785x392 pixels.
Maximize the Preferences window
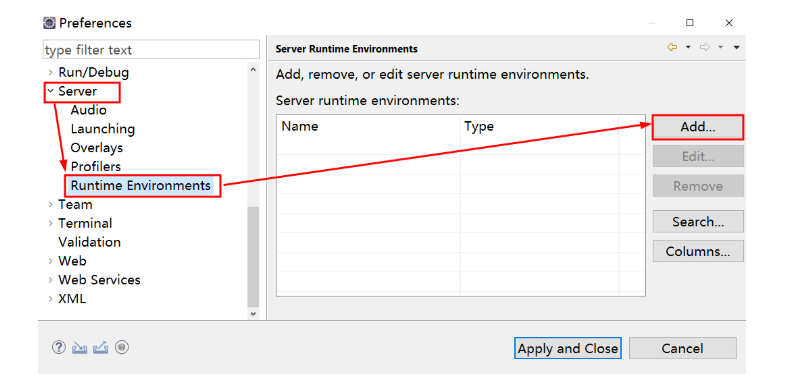pyautogui.click(x=690, y=23)
